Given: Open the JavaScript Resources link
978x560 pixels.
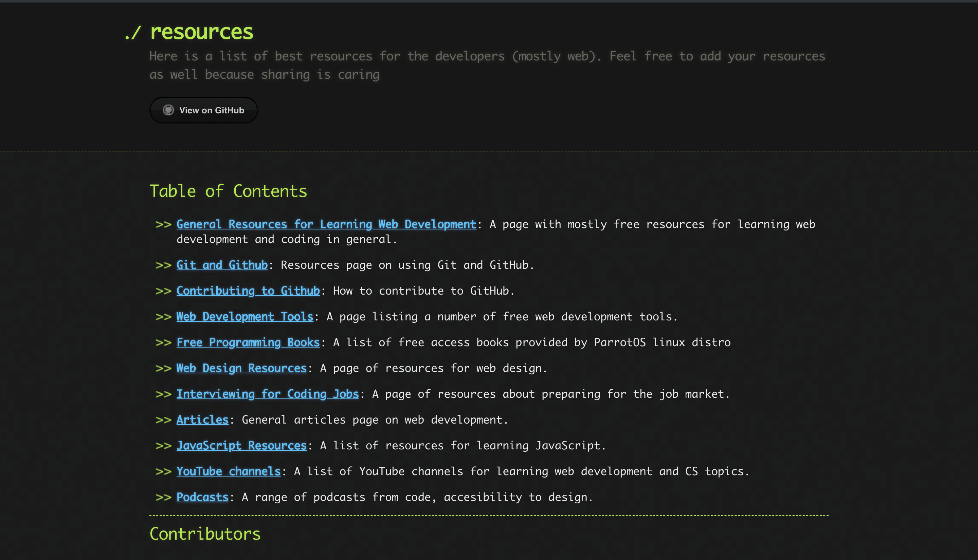Looking at the screenshot, I should point(242,445).
